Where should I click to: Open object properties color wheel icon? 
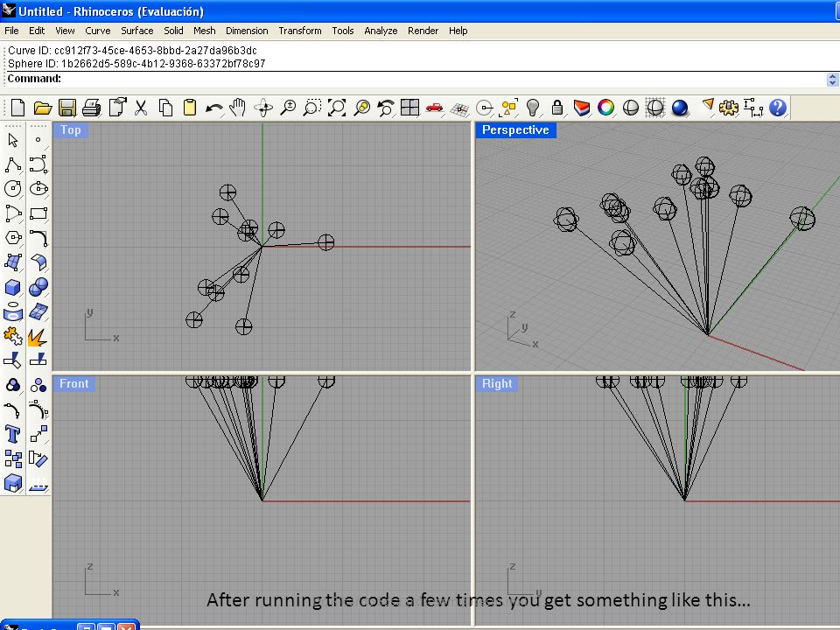[x=605, y=108]
